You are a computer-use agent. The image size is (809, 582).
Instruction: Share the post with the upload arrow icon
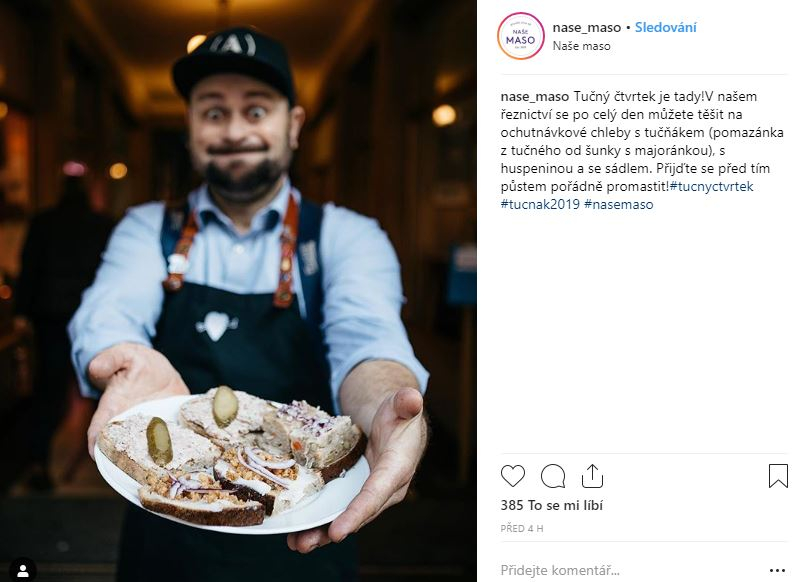pyautogui.click(x=592, y=476)
